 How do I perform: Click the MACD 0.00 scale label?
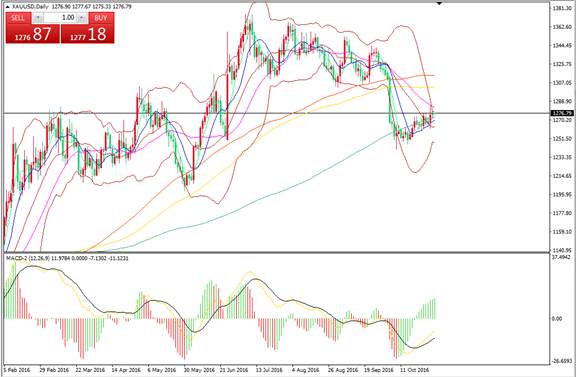tap(557, 319)
